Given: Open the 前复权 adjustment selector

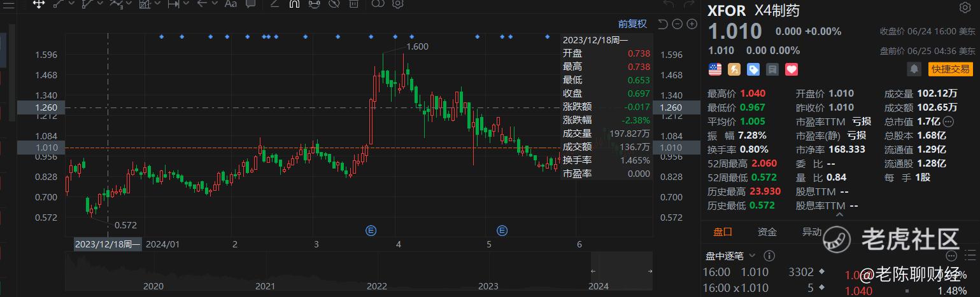Looking at the screenshot, I should (632, 24).
